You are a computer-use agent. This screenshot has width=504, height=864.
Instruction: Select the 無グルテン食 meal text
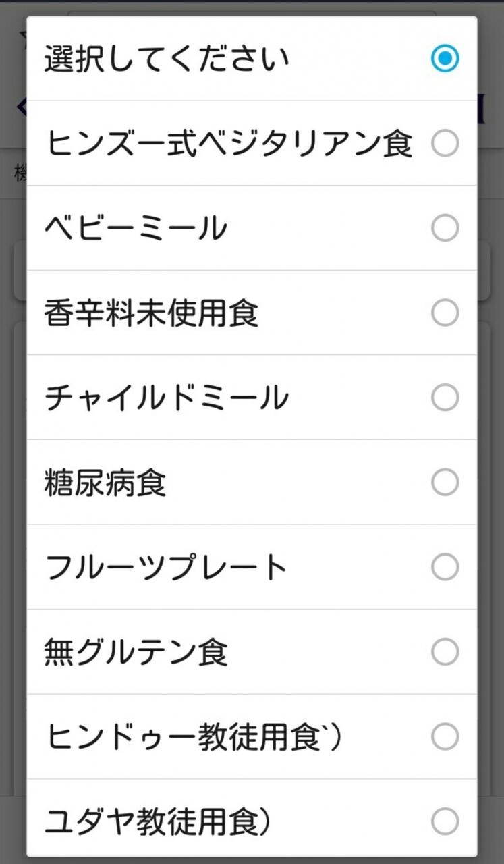pyautogui.click(x=136, y=653)
